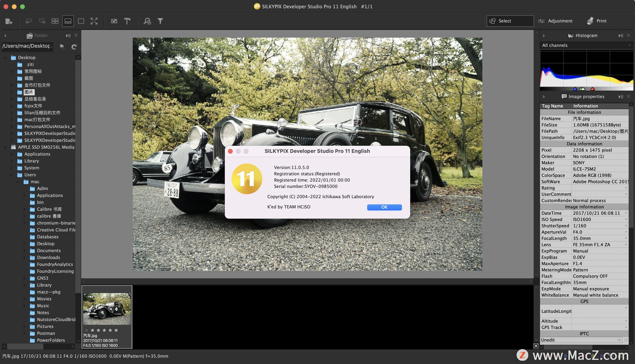Close the Image properties panel
The height and width of the screenshot is (364, 635).
[x=628, y=96]
